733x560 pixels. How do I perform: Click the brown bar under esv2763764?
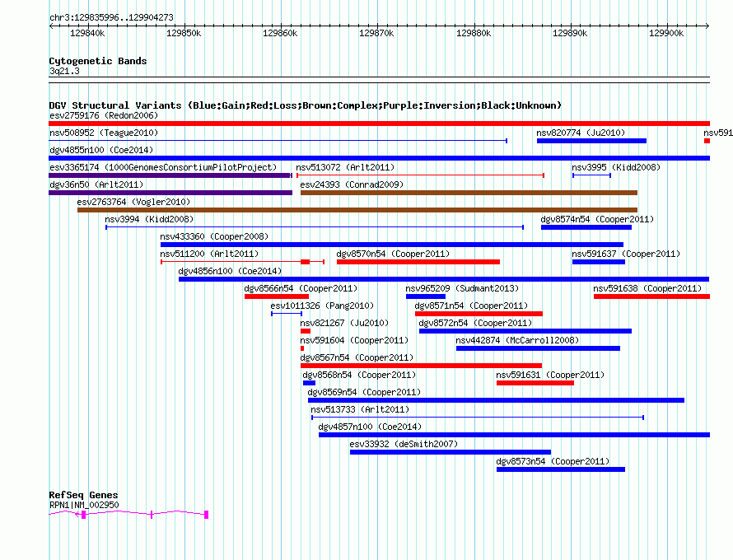[x=357, y=210]
